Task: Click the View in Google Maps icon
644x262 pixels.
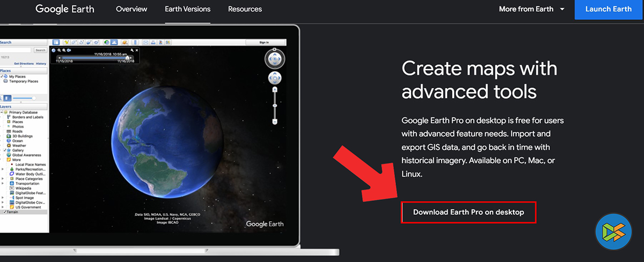Action: point(160,42)
